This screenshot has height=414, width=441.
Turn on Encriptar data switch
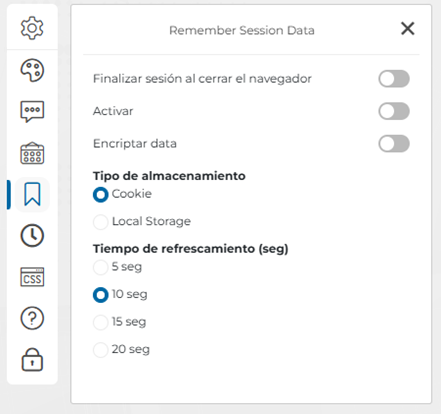[x=394, y=144]
